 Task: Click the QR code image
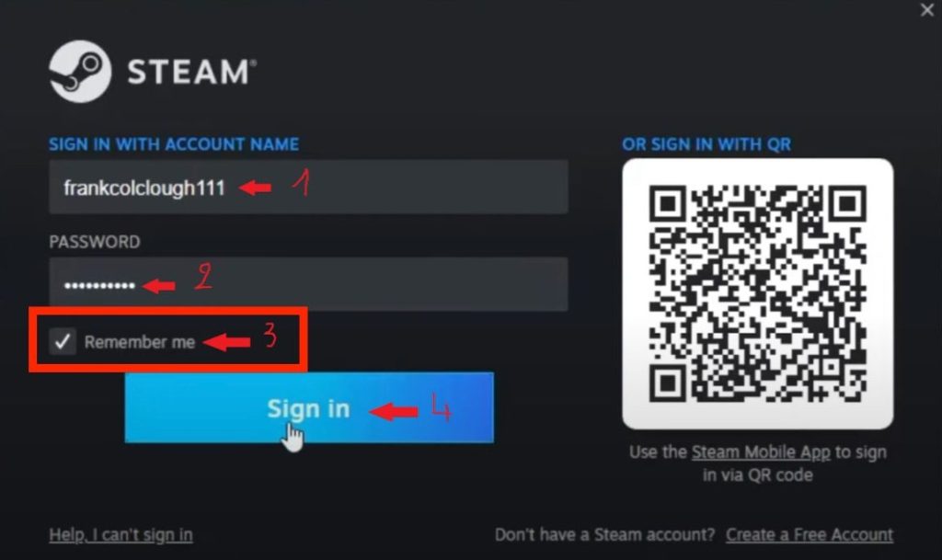(758, 293)
